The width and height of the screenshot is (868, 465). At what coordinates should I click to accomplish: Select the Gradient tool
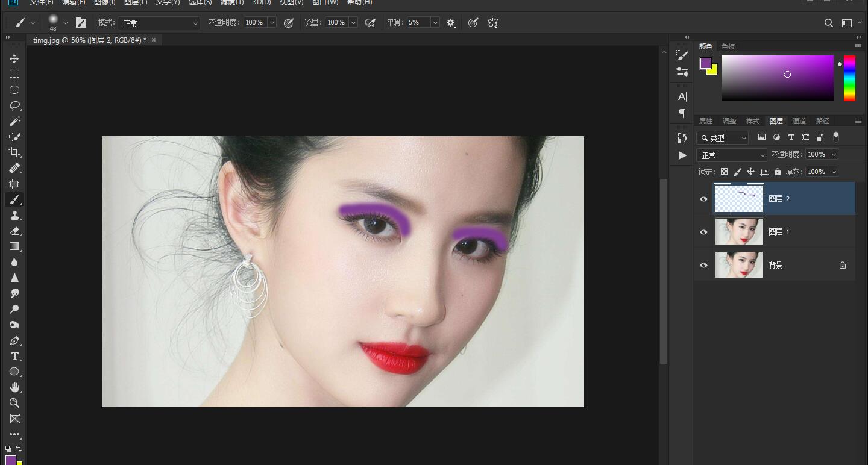coord(14,246)
